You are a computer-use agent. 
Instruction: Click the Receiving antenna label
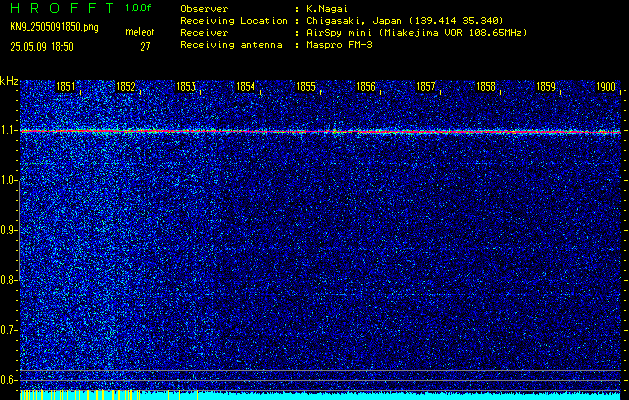231,45
